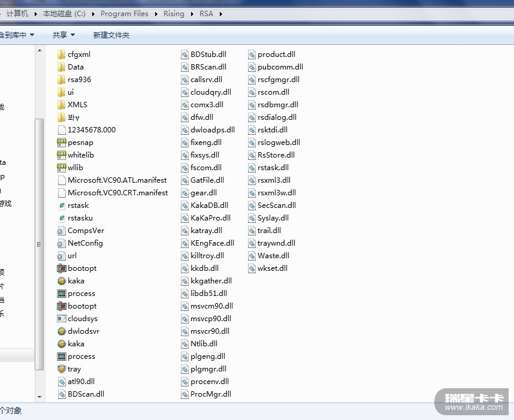Select the pubcomm.dll file name
Image resolution: width=514 pixels, height=420 pixels.
(x=280, y=67)
